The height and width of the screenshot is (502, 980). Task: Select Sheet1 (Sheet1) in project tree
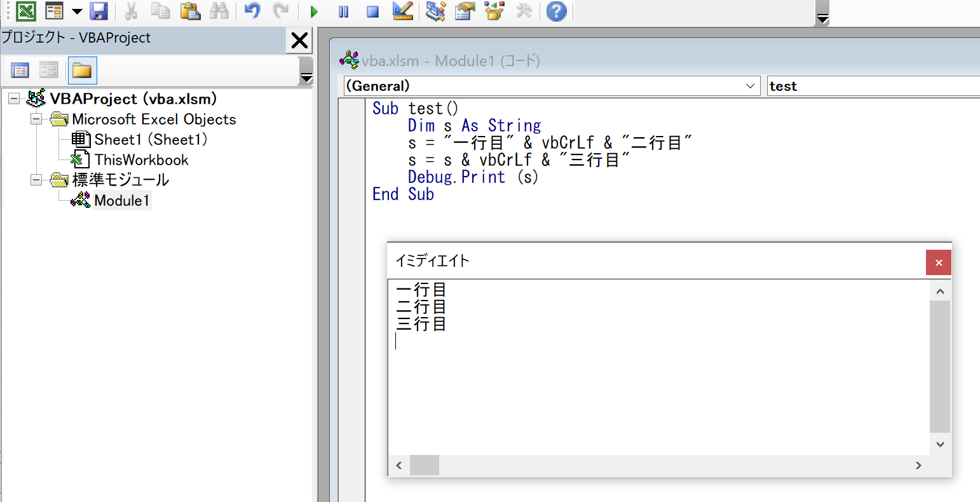(151, 140)
